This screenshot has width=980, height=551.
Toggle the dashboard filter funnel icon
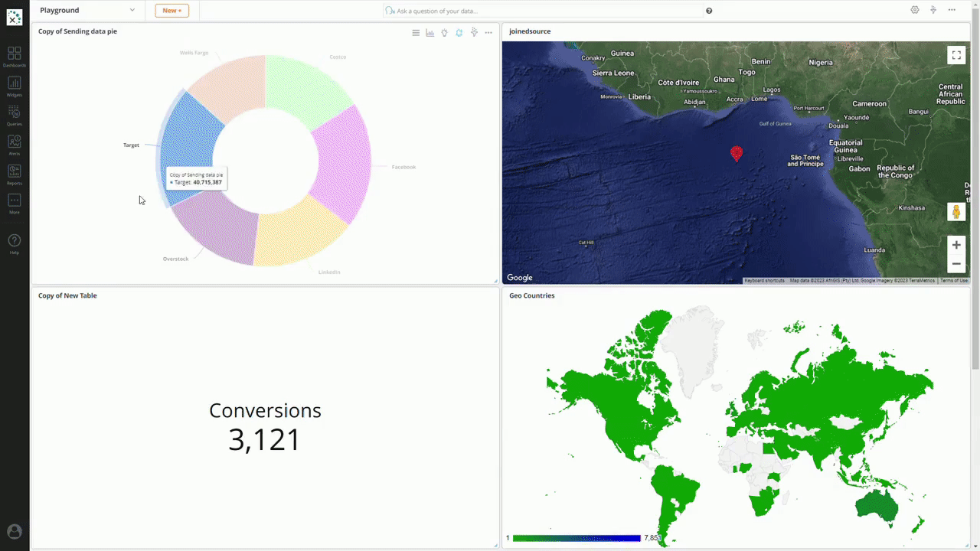click(x=933, y=10)
